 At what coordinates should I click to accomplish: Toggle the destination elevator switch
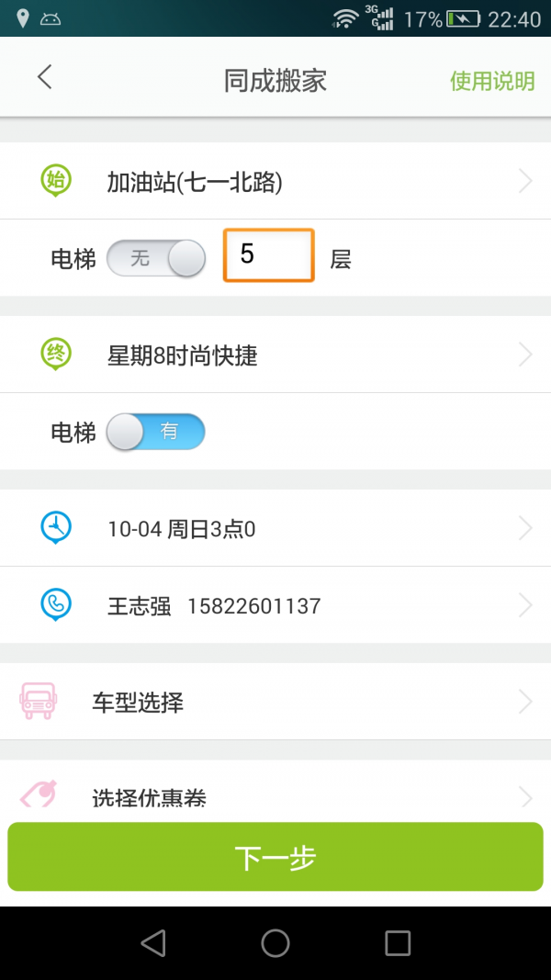(156, 431)
